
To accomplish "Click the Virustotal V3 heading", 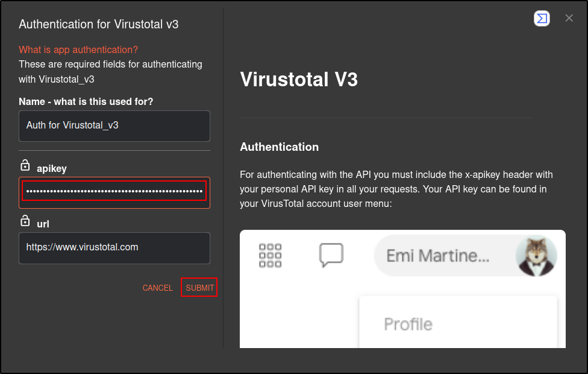I will (x=299, y=79).
